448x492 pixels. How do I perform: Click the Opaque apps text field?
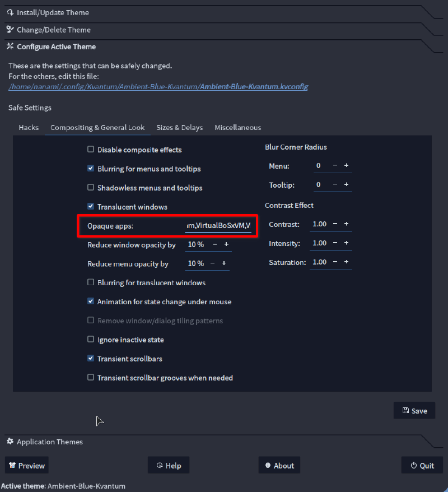[x=218, y=226]
